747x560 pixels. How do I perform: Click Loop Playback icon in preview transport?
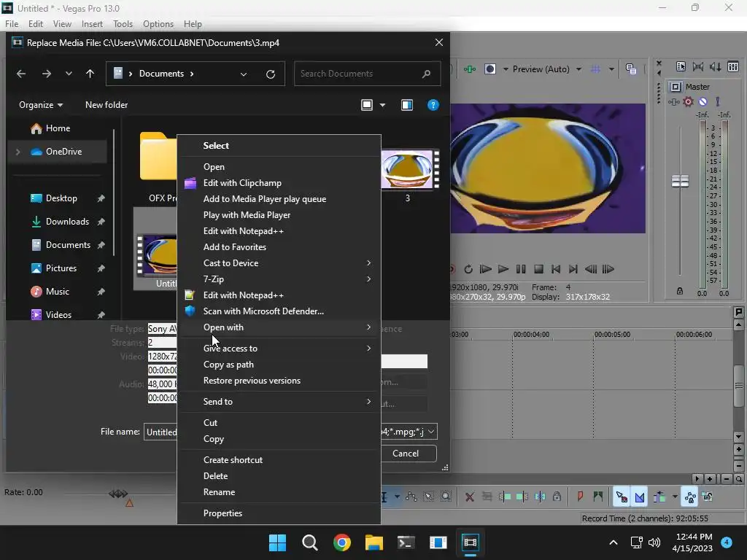(468, 269)
